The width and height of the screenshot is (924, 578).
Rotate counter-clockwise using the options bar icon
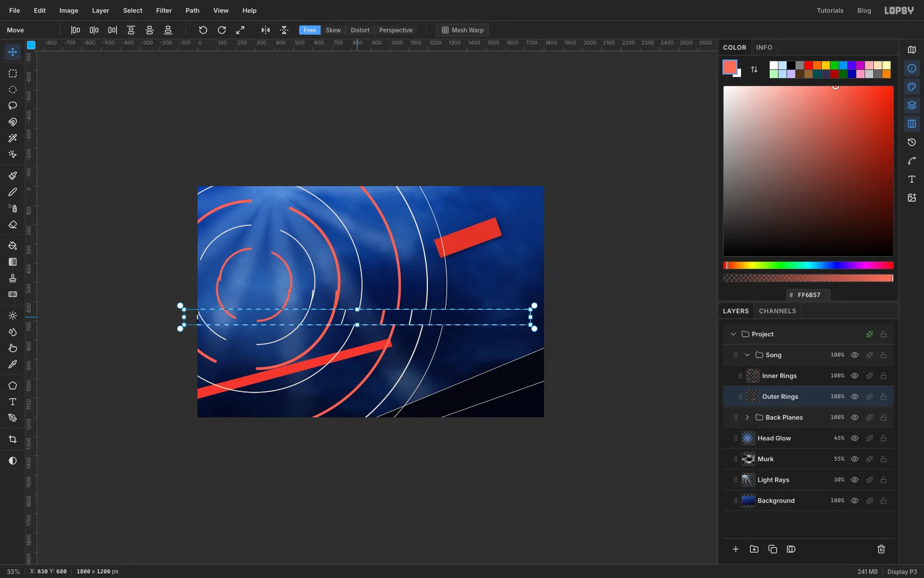point(203,30)
